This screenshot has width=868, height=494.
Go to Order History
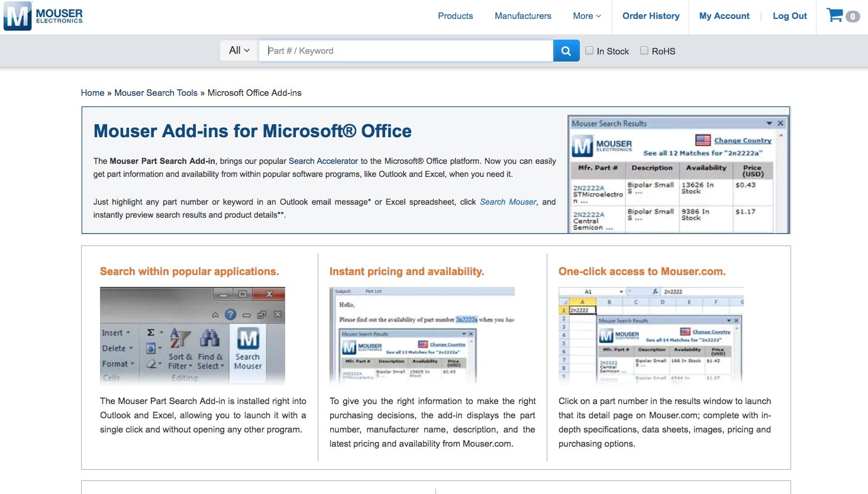coord(651,16)
